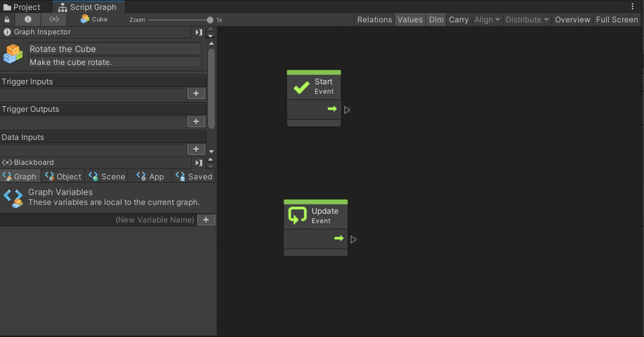644x337 pixels.
Task: Open the window options kebab menu
Action: [633, 7]
